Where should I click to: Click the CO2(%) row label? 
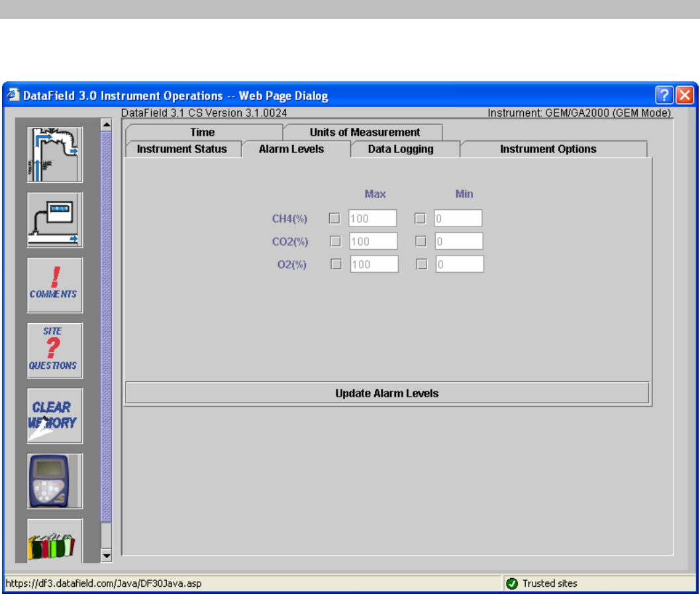pyautogui.click(x=290, y=242)
